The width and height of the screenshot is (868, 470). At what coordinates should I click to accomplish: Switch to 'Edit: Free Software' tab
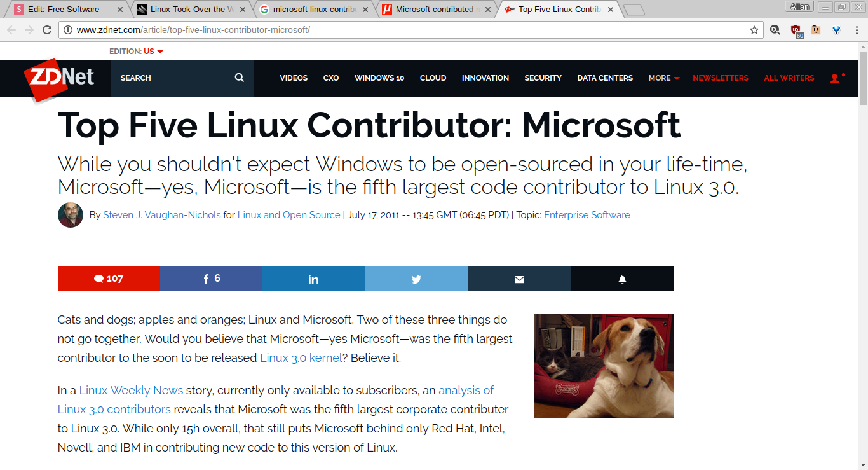(x=68, y=10)
